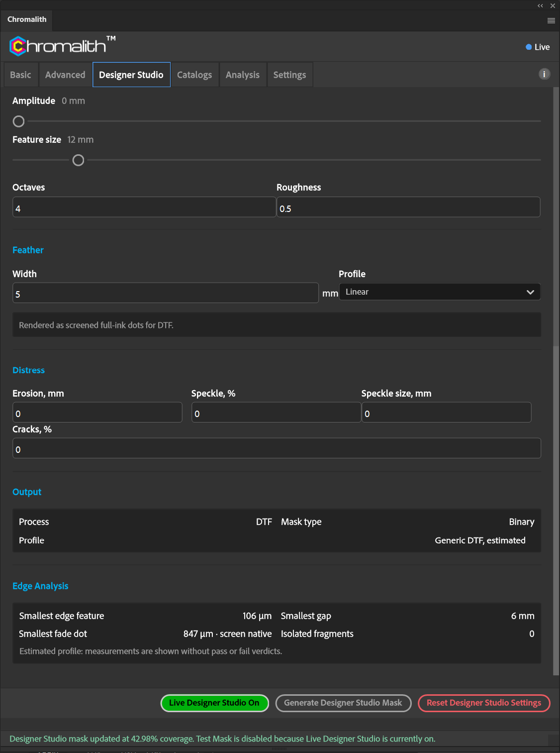The width and height of the screenshot is (560, 753).
Task: Toggle Live Designer Studio On button
Action: (214, 703)
